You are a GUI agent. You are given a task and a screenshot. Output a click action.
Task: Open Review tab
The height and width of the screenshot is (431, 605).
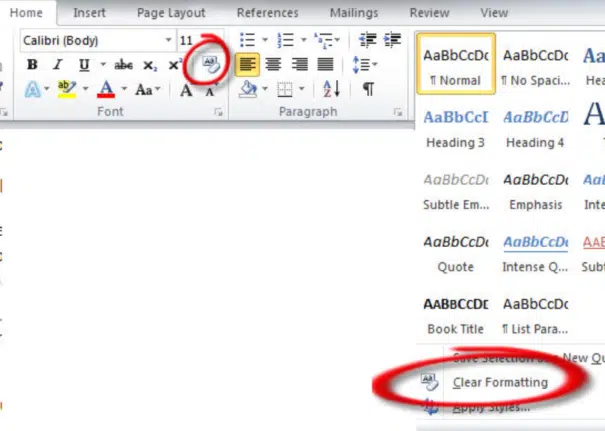(429, 13)
